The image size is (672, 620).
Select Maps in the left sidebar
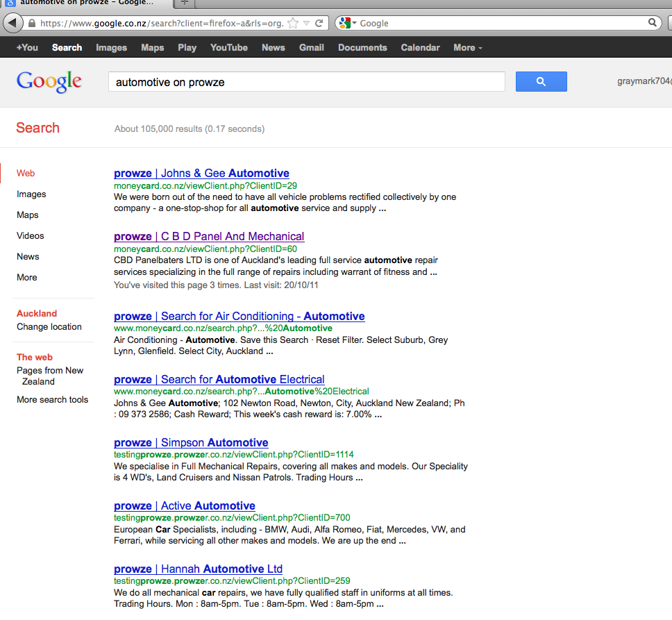click(x=28, y=215)
